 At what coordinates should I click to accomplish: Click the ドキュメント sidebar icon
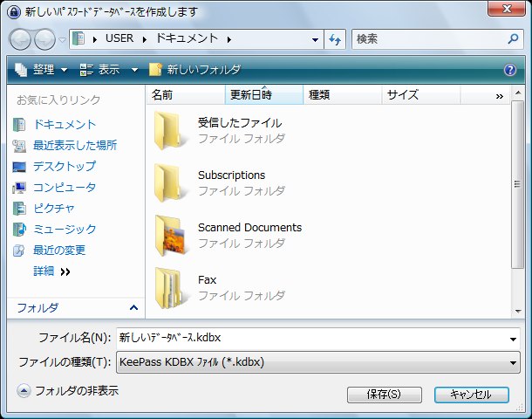coord(19,125)
